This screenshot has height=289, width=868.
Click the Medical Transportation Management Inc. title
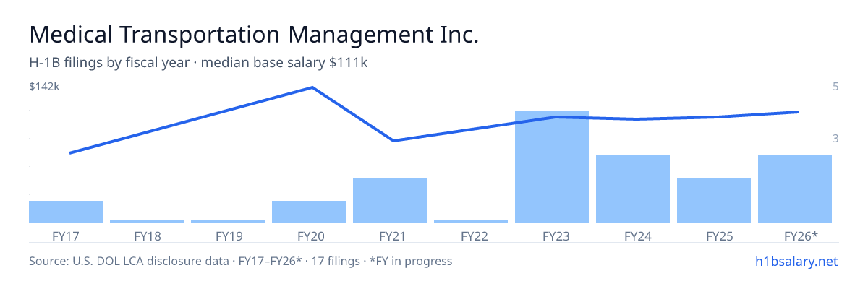tap(254, 35)
